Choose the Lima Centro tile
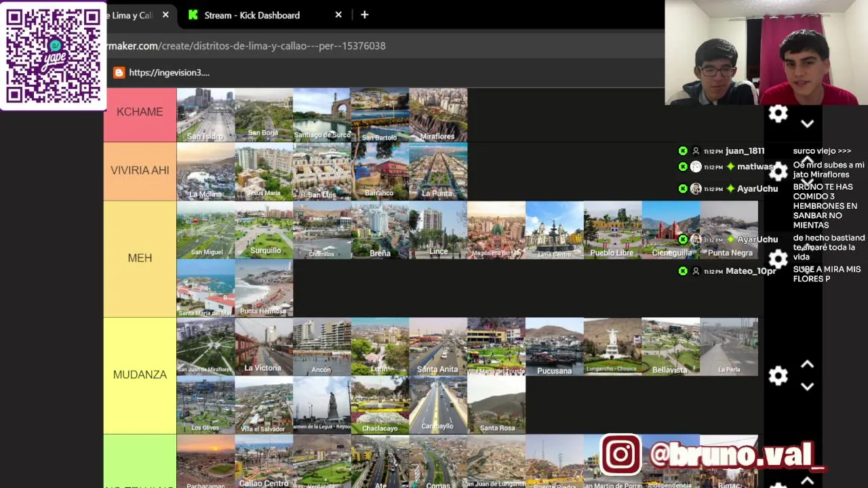 tap(555, 230)
